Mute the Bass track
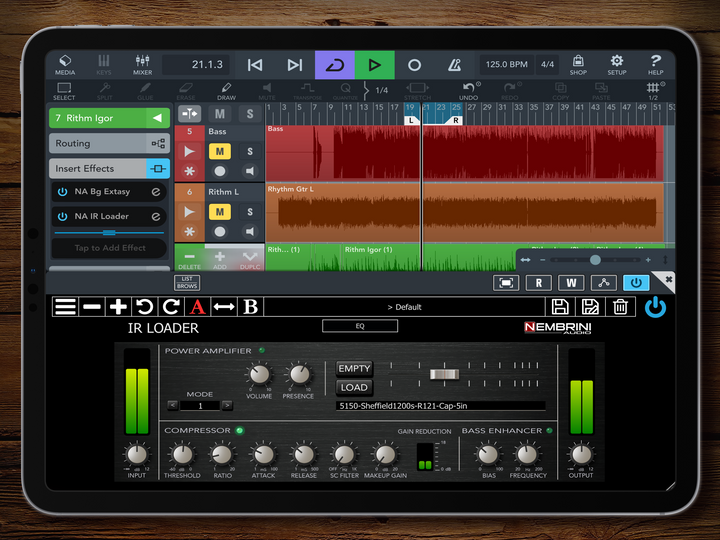This screenshot has width=720, height=540. coord(220,151)
